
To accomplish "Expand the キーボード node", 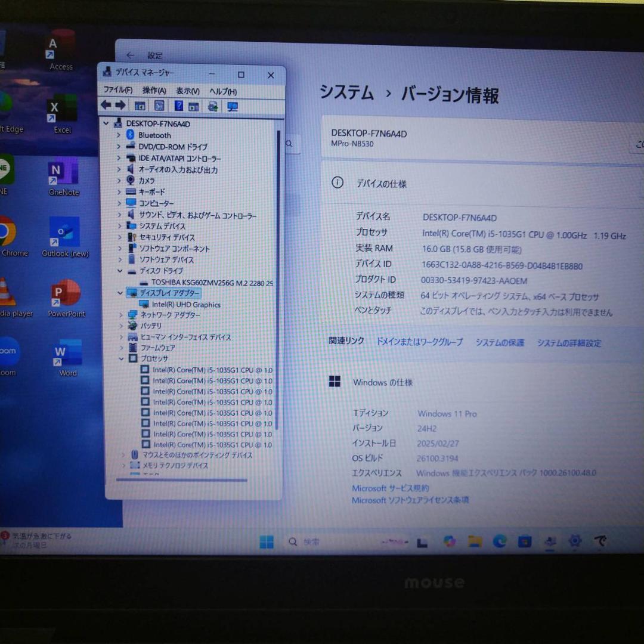I will [x=119, y=192].
